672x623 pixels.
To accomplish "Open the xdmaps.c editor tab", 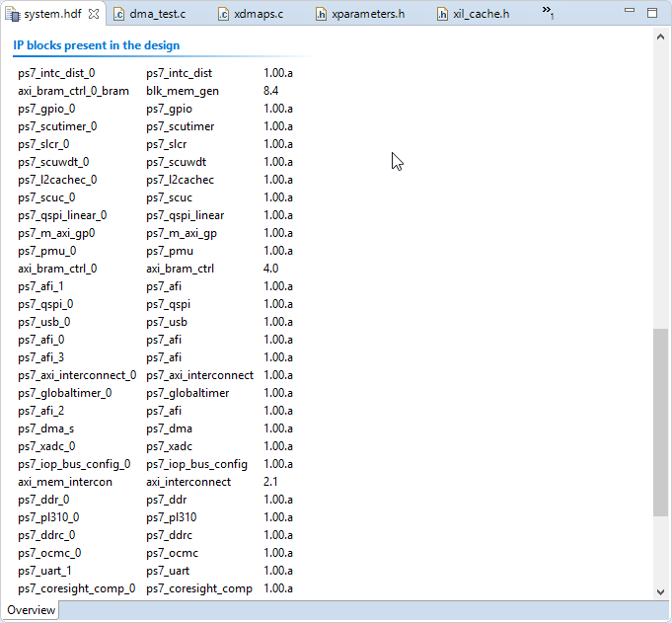I will [x=260, y=14].
